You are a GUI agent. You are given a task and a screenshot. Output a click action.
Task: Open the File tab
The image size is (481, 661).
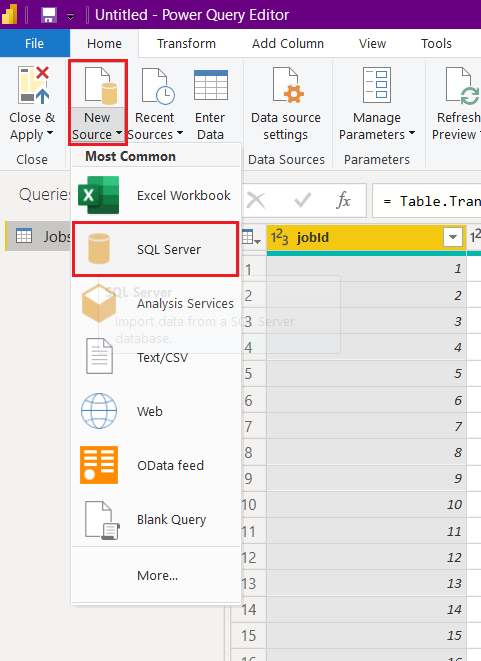pyautogui.click(x=35, y=43)
